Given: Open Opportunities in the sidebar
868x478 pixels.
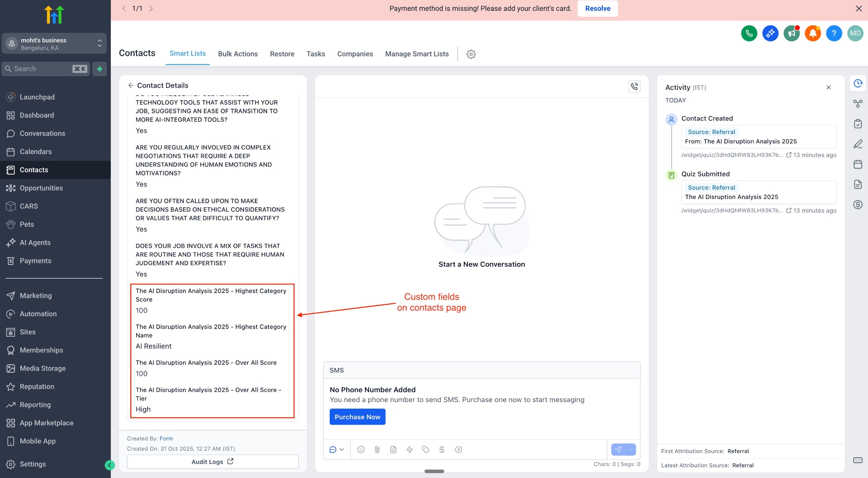Looking at the screenshot, I should pyautogui.click(x=41, y=188).
